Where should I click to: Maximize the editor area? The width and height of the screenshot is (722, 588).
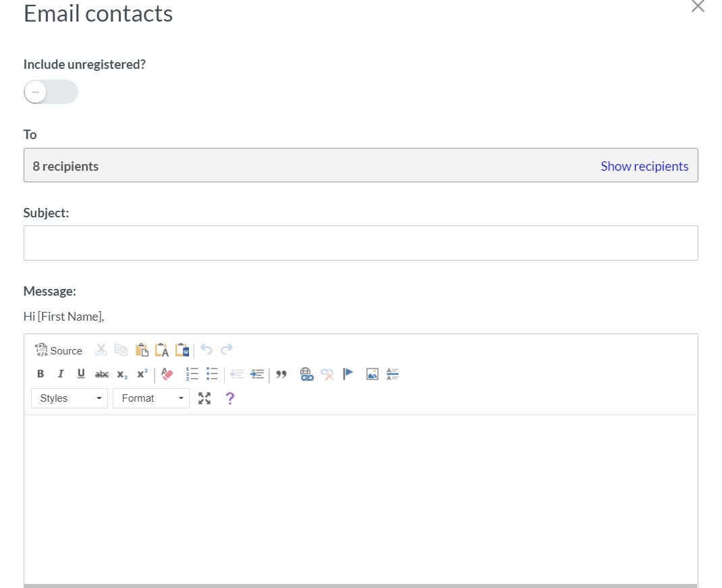tap(204, 398)
